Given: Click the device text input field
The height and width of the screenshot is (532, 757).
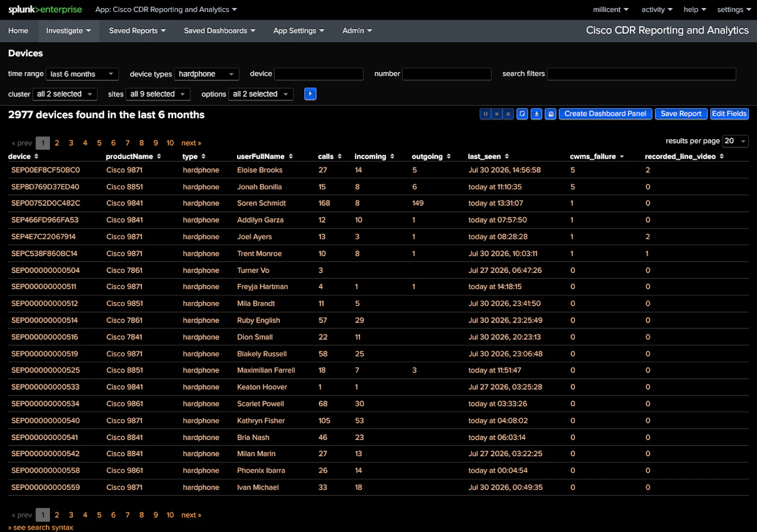Looking at the screenshot, I should coord(319,74).
